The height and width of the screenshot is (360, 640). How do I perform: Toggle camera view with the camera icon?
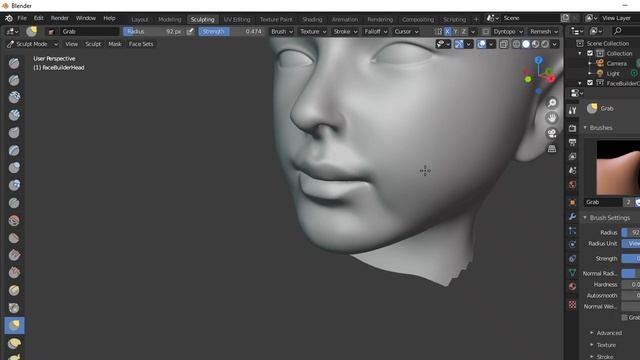(552, 133)
